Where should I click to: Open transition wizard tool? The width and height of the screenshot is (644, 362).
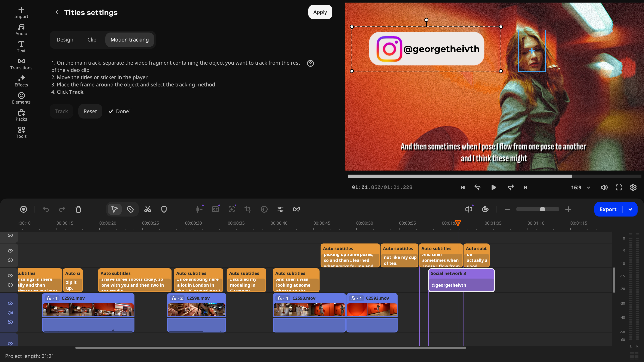click(x=297, y=209)
